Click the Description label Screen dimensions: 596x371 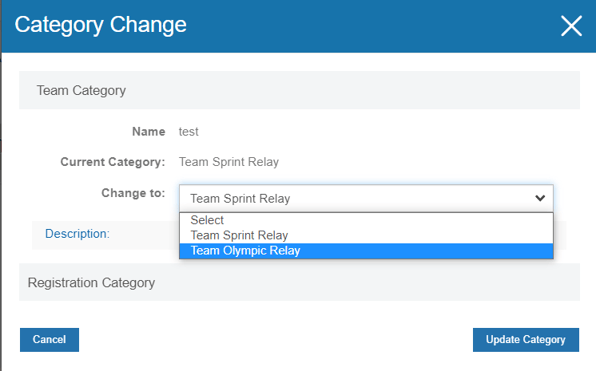point(77,234)
